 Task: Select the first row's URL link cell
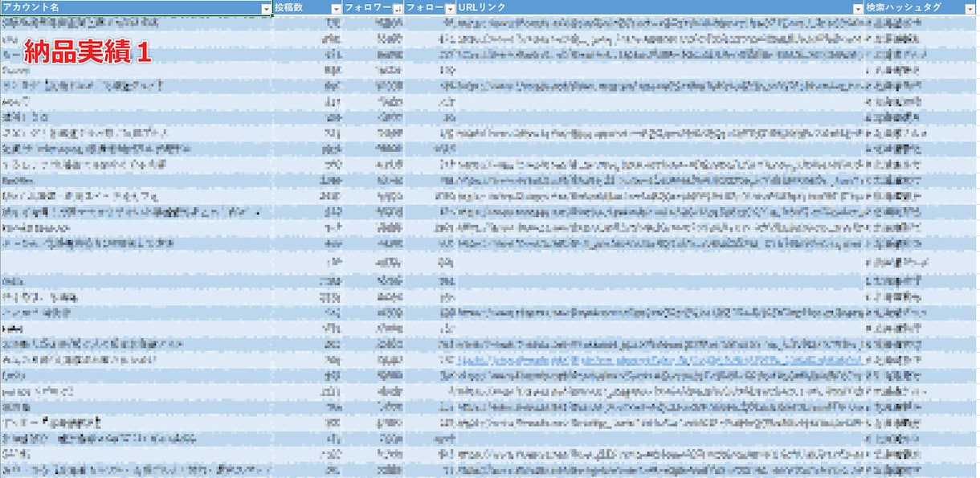point(660,22)
